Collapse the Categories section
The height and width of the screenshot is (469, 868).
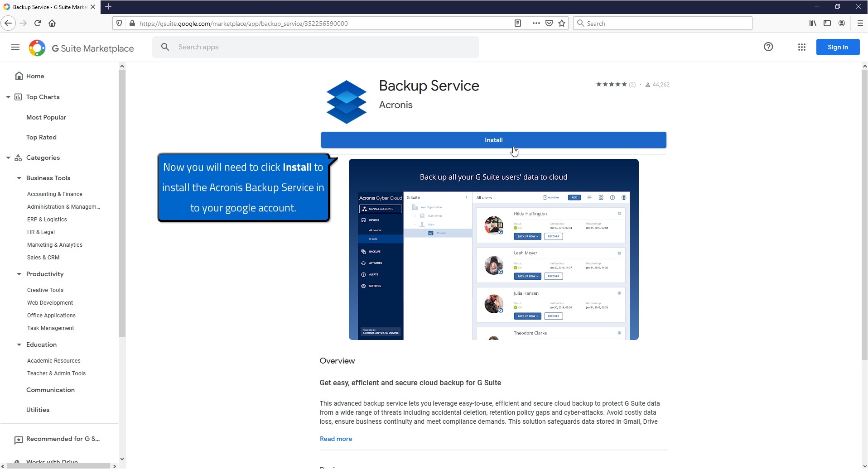pyautogui.click(x=8, y=158)
